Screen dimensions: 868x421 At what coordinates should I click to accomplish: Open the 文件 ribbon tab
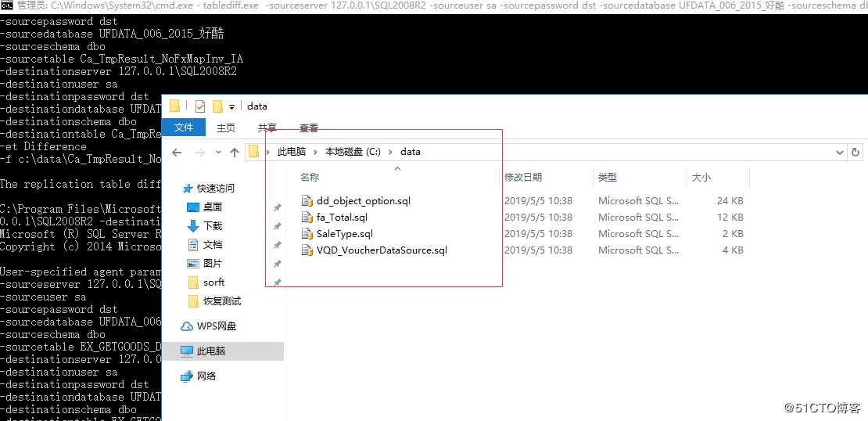[x=183, y=128]
